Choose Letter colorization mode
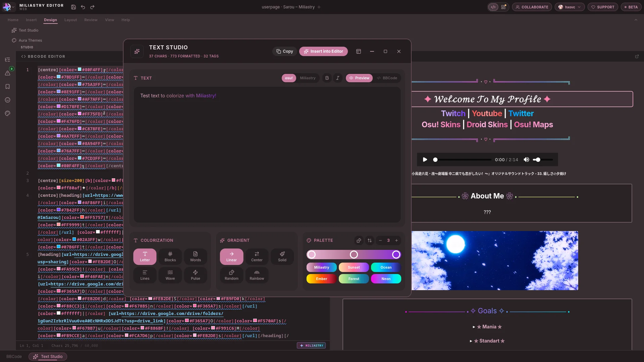This screenshot has width=644, height=362. click(145, 257)
